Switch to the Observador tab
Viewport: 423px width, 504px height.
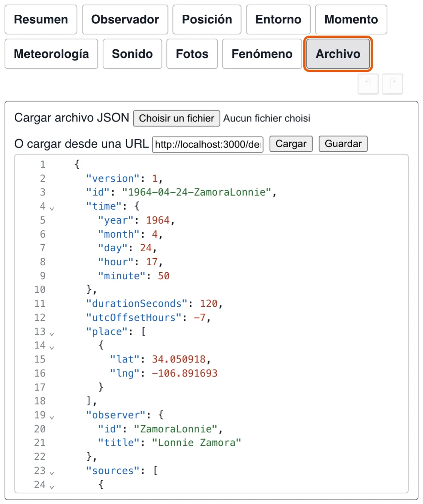(x=125, y=19)
